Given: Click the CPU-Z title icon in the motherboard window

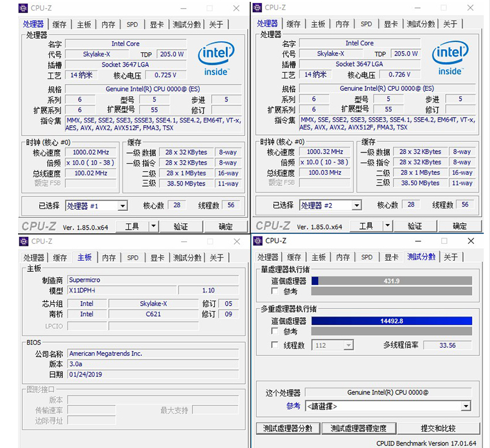Looking at the screenshot, I should click(x=24, y=241).
